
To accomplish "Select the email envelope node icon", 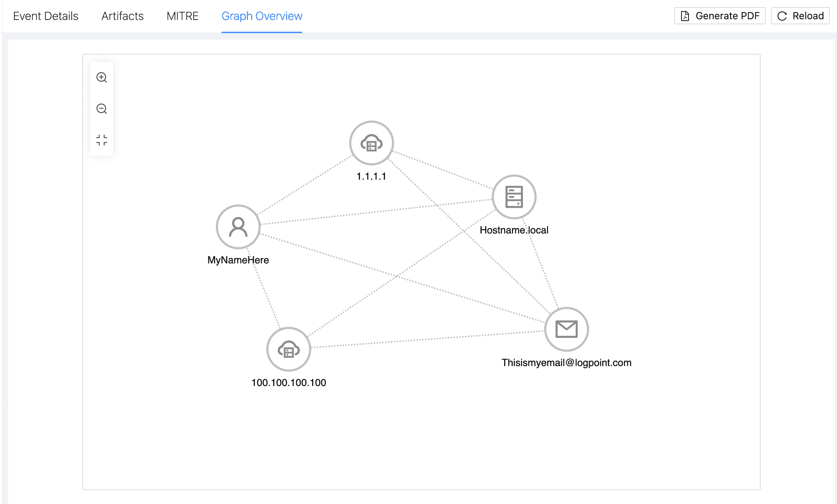I will coord(566,329).
